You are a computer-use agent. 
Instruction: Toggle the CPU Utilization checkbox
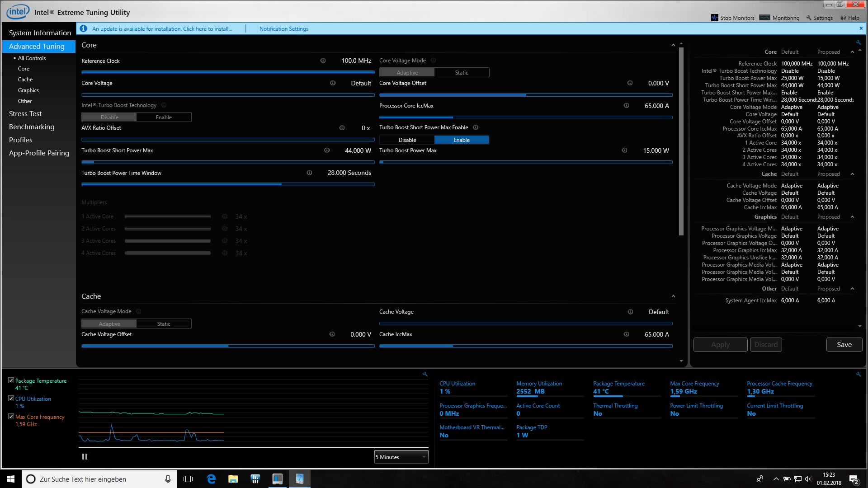pos(11,399)
